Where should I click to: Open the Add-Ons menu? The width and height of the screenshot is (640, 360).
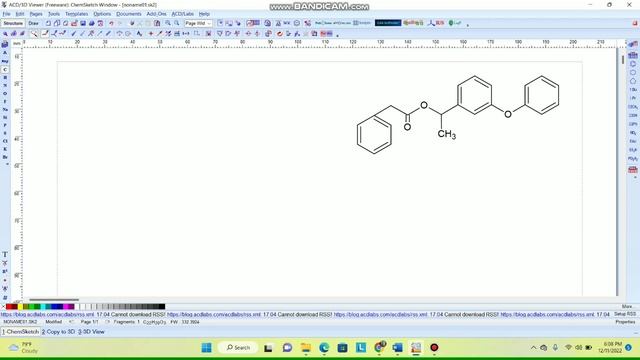[156, 14]
